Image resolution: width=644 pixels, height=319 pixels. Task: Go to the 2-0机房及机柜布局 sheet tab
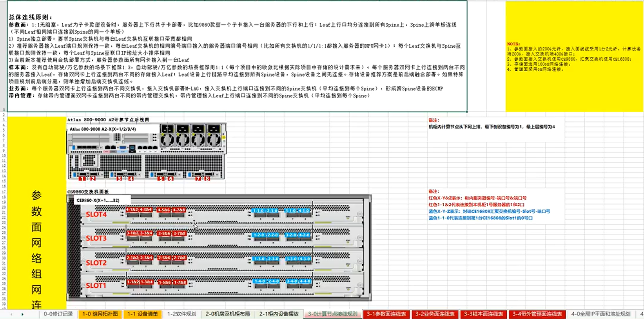(228, 314)
